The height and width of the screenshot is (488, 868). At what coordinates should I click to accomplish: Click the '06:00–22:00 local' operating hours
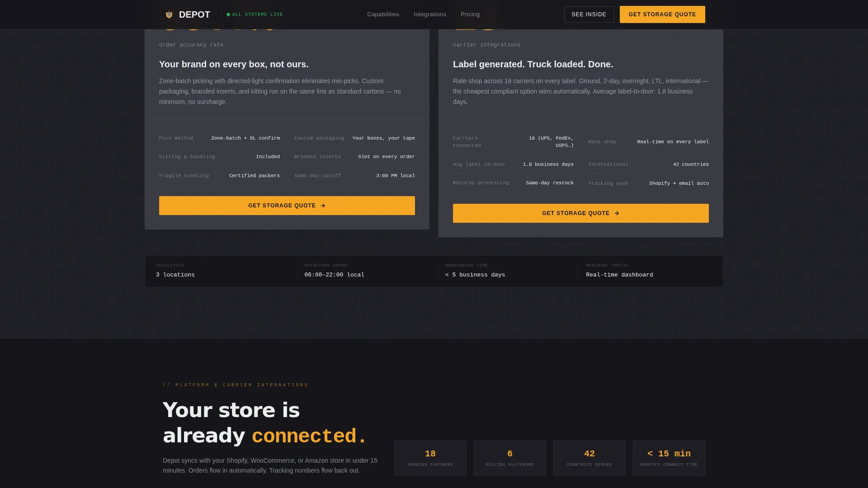[335, 275]
